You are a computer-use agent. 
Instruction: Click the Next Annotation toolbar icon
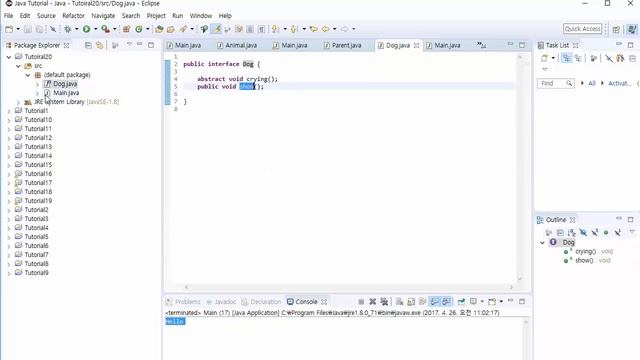[276, 29]
